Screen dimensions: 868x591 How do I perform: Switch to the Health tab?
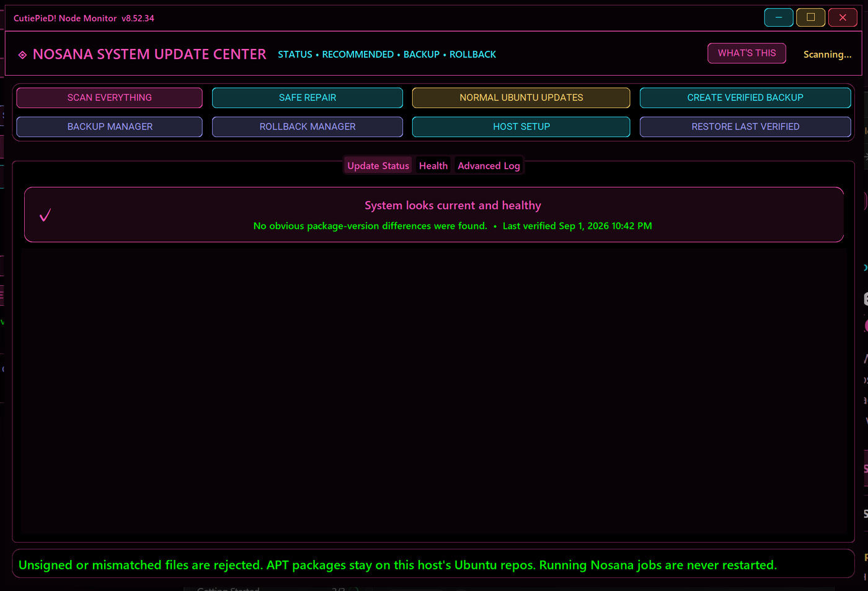pos(433,166)
